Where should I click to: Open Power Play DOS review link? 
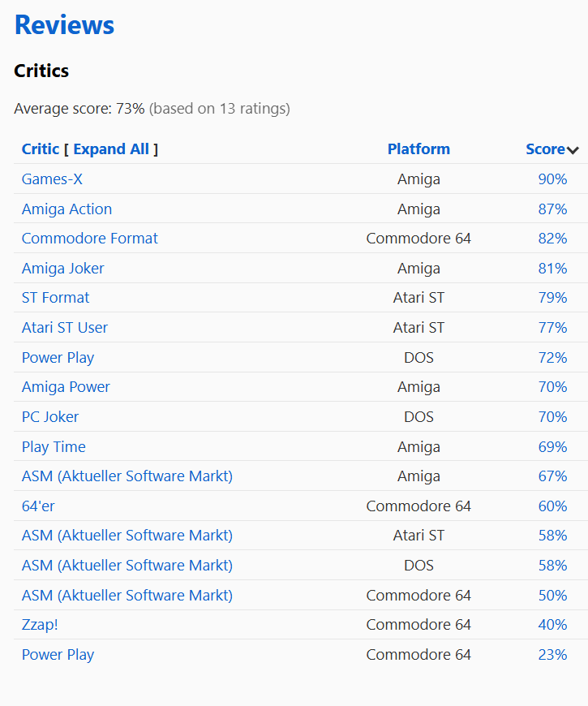click(58, 358)
